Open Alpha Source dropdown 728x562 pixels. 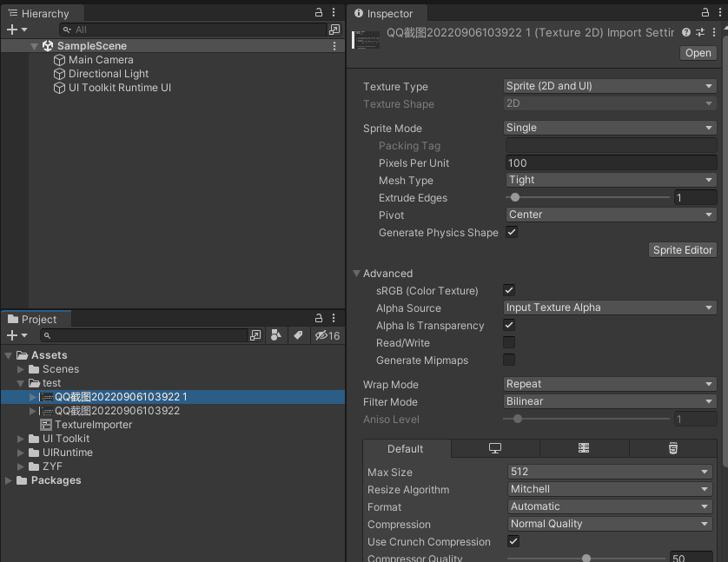coord(610,307)
